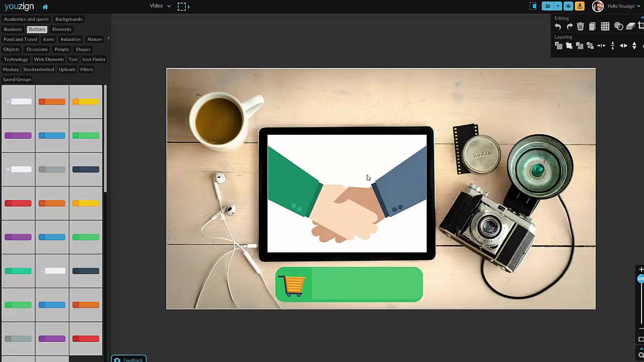Flip the element vertically

634,46
